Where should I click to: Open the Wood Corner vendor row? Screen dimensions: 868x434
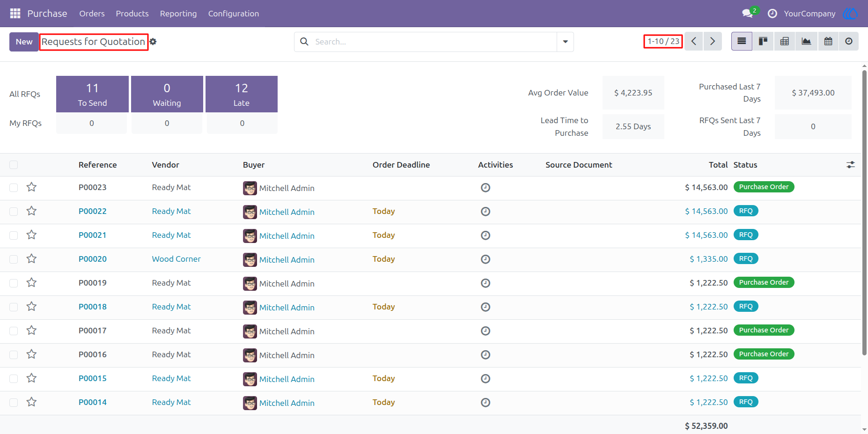[176, 259]
